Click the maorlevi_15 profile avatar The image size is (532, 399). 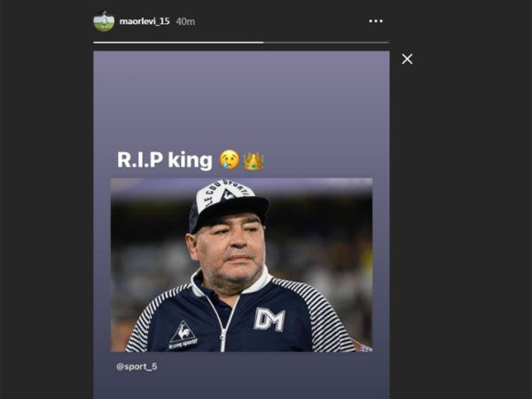click(104, 21)
